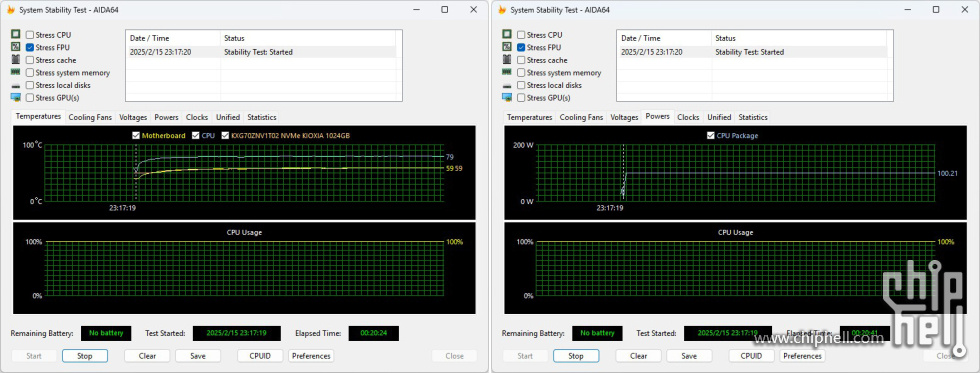Enable Stress GPU(s) in left window
The image size is (980, 373).
(30, 97)
